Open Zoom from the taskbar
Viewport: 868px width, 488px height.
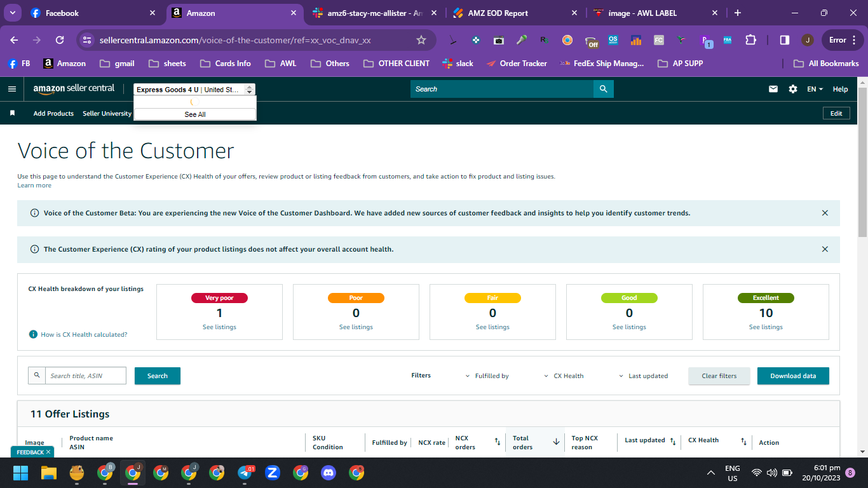(x=273, y=473)
